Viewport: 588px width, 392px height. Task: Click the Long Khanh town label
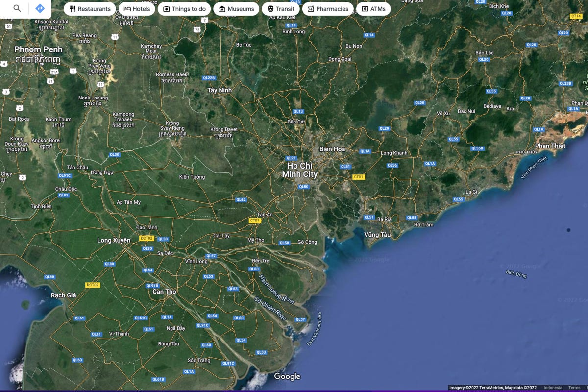[x=394, y=153]
